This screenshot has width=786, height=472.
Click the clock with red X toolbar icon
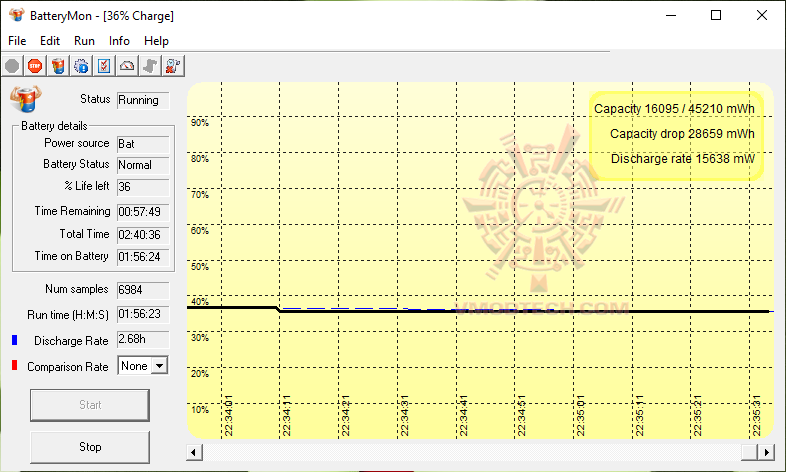173,66
